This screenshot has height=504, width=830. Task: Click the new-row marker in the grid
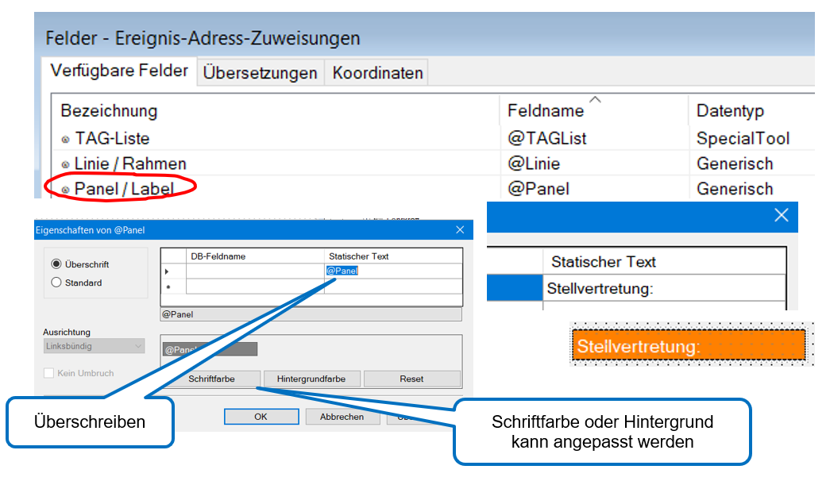[168, 287]
